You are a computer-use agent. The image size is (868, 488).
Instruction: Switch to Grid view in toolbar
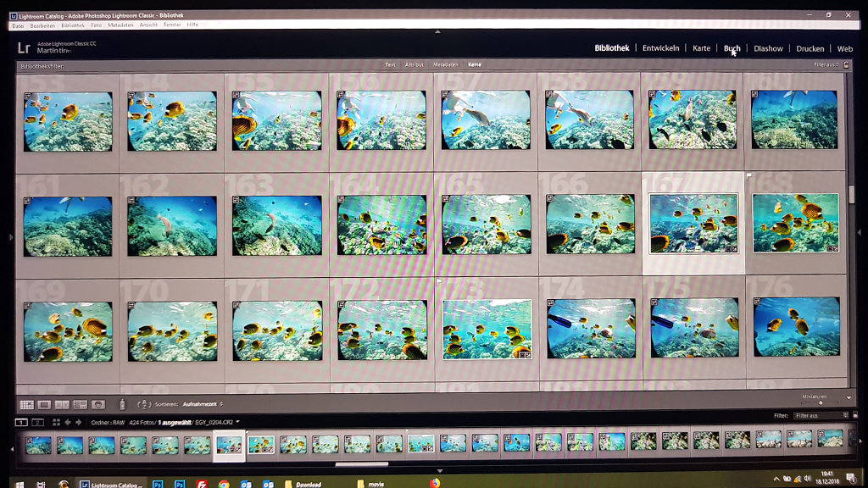point(26,405)
